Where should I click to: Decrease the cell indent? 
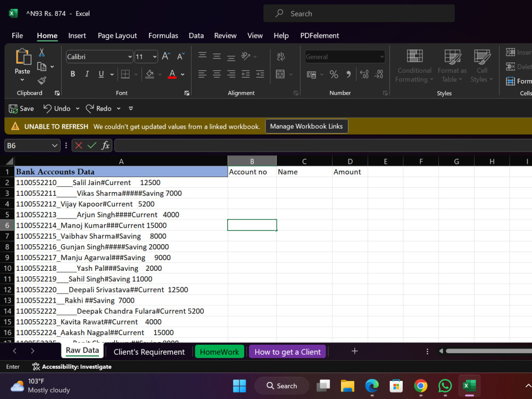246,74
